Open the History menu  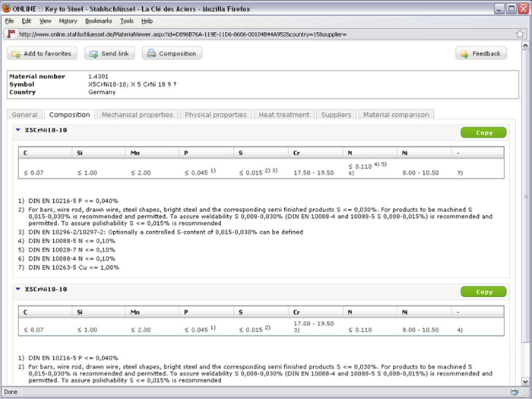68,21
